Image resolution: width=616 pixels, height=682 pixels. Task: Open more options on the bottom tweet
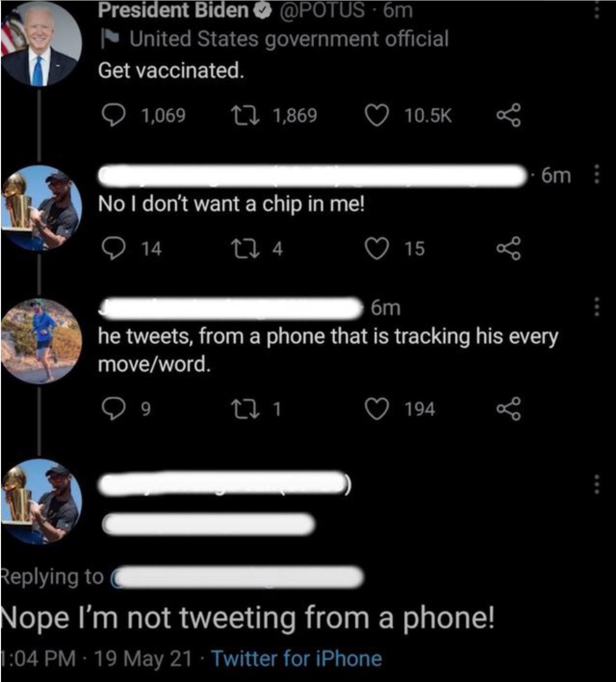tap(597, 484)
